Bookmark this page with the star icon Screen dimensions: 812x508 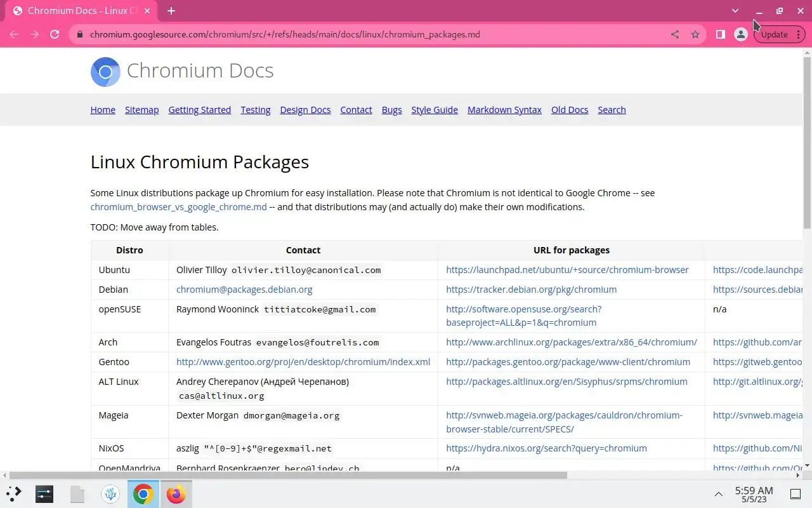click(x=695, y=34)
